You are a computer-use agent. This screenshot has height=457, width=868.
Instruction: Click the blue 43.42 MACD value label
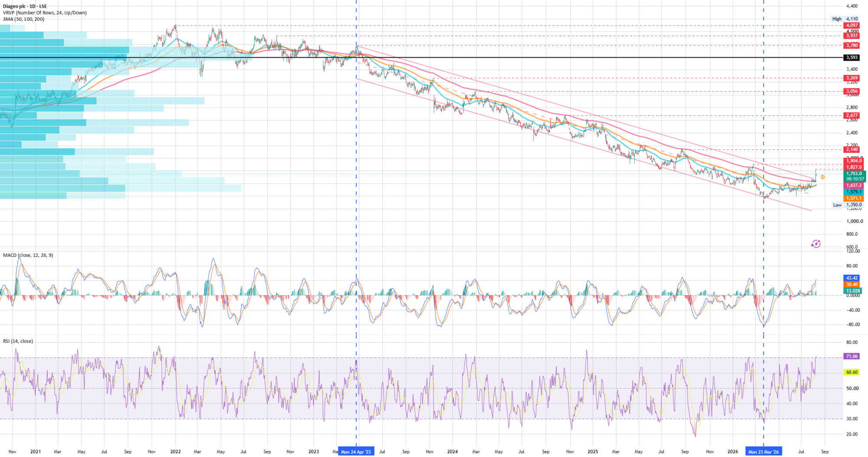(x=852, y=278)
